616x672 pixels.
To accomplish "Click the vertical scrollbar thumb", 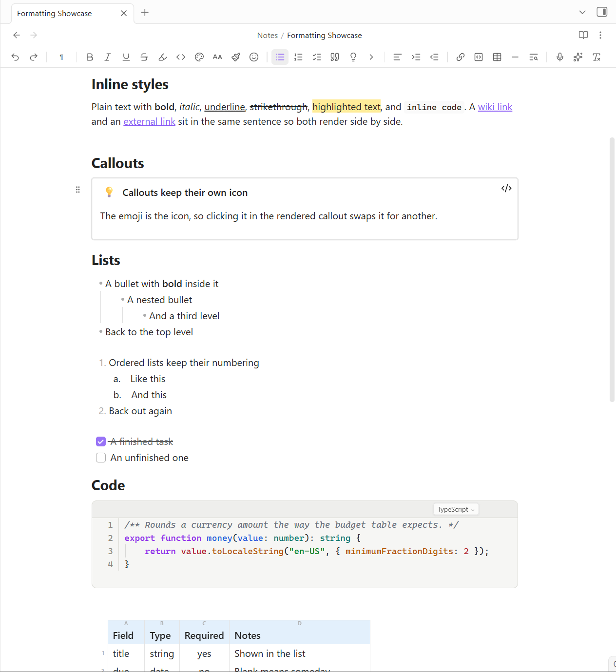I will point(612,269).
